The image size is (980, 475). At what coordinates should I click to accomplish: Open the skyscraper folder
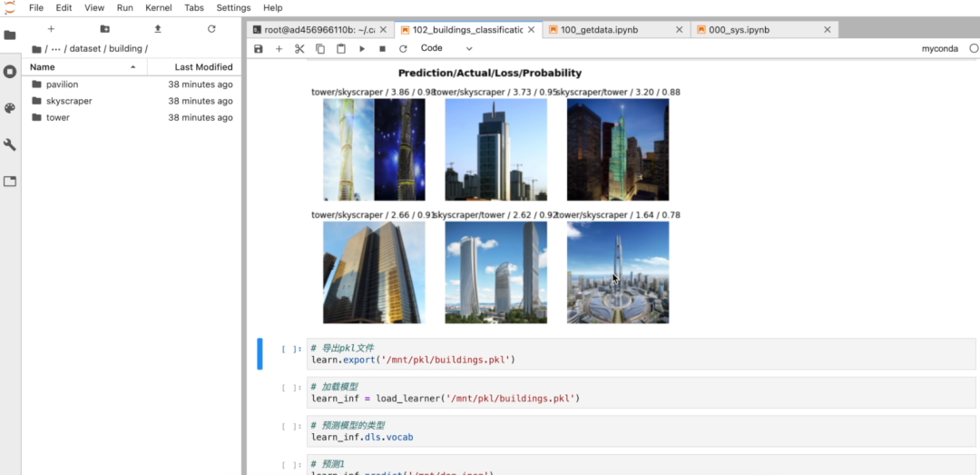click(x=69, y=101)
